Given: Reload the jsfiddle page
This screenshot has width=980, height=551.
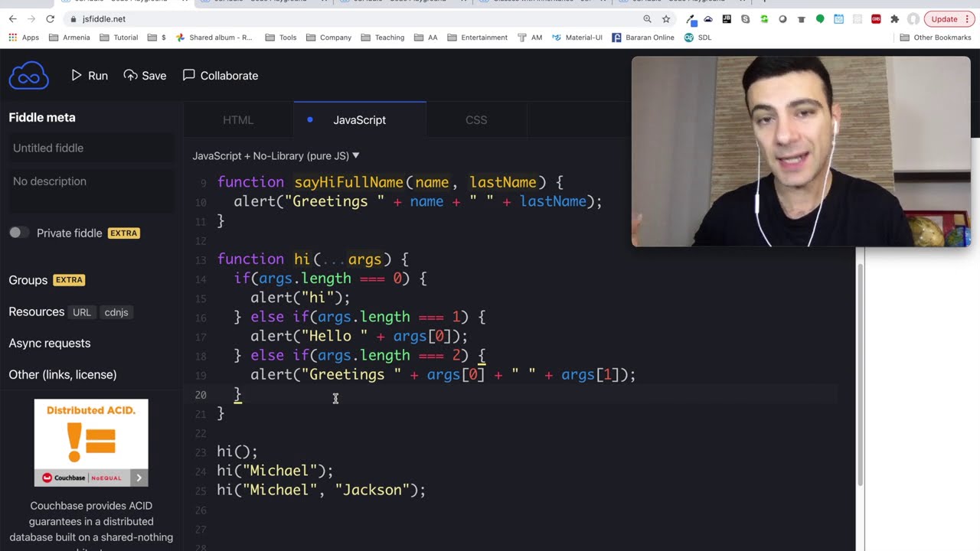Looking at the screenshot, I should [51, 18].
